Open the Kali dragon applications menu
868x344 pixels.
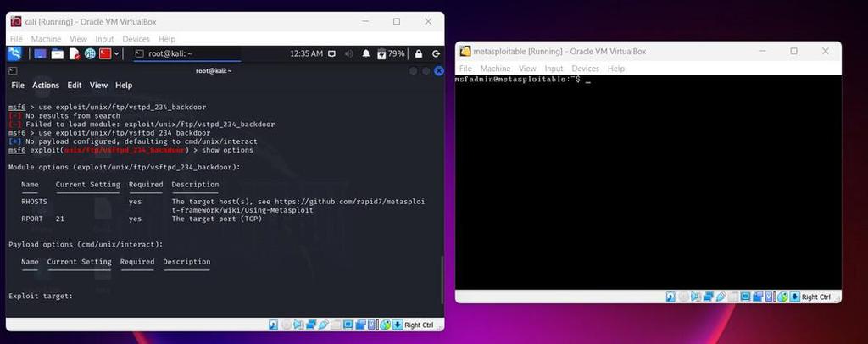coord(15,53)
